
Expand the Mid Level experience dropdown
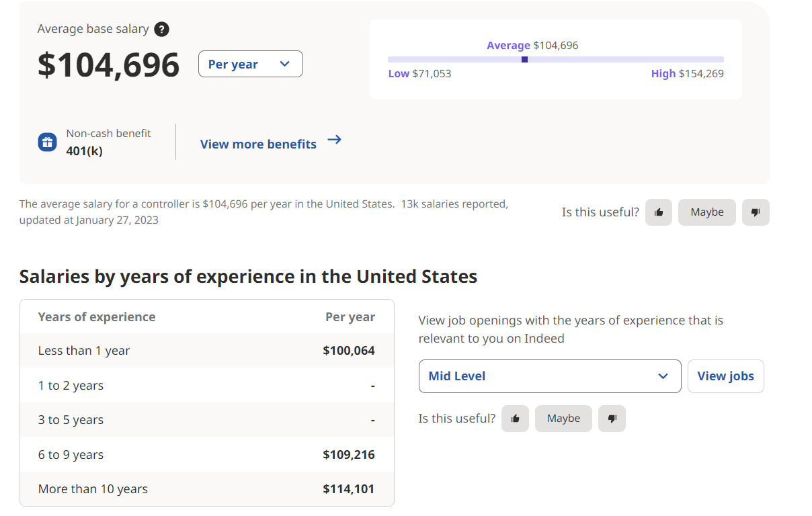[x=550, y=376]
